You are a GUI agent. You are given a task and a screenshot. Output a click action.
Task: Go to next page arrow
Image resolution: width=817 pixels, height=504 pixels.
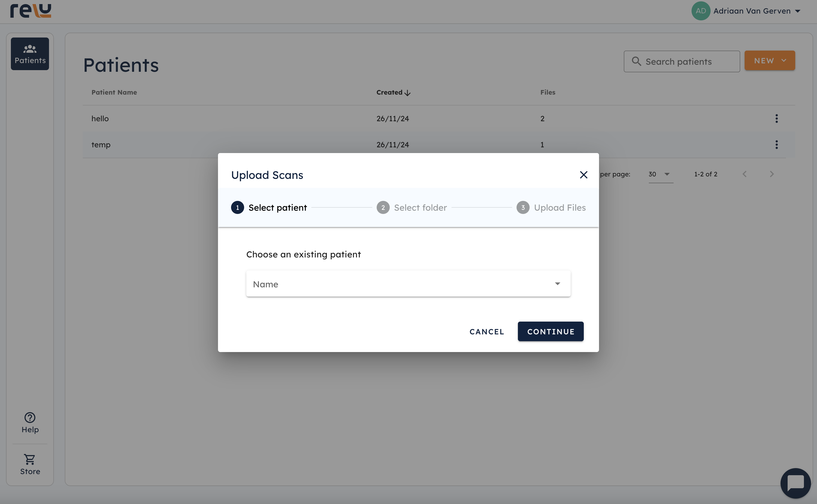pos(771,174)
